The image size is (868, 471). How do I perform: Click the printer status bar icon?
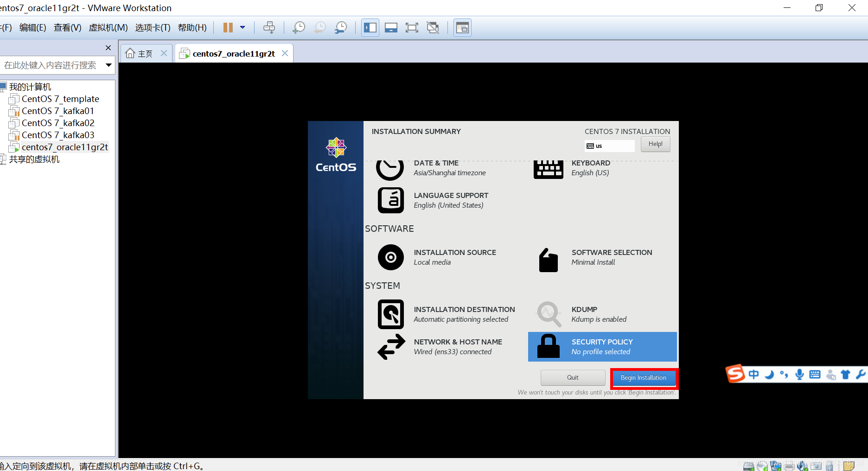pos(789,466)
